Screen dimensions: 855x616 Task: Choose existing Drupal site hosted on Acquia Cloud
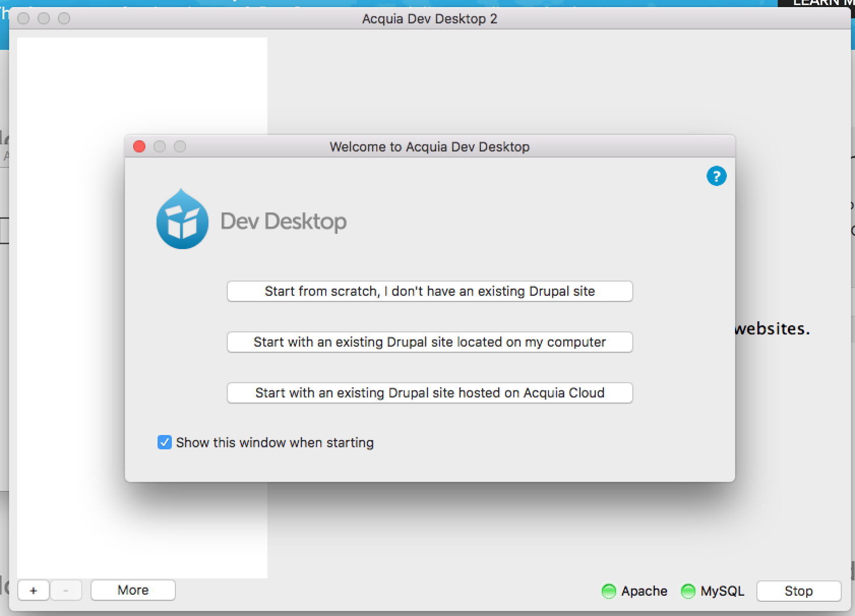(430, 393)
